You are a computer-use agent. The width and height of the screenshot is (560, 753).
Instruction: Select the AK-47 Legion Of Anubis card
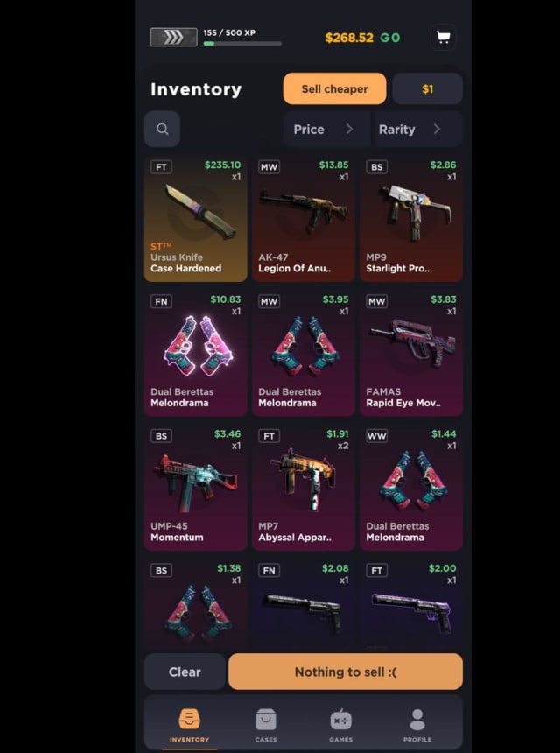[304, 219]
